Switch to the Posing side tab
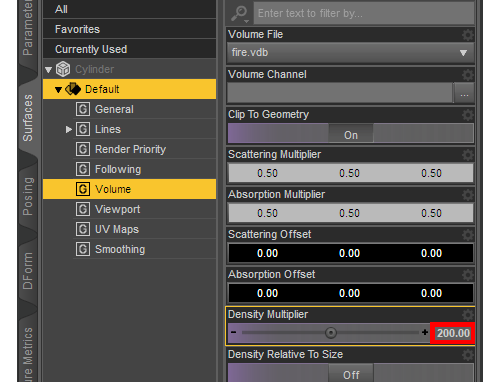Screen dimensions: 500x382 tap(28, 196)
